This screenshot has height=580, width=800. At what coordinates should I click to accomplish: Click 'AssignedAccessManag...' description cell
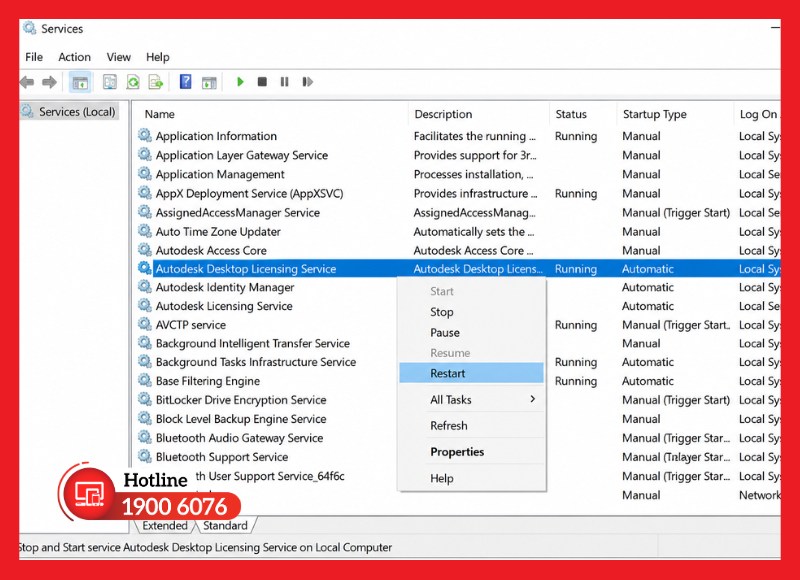(474, 213)
